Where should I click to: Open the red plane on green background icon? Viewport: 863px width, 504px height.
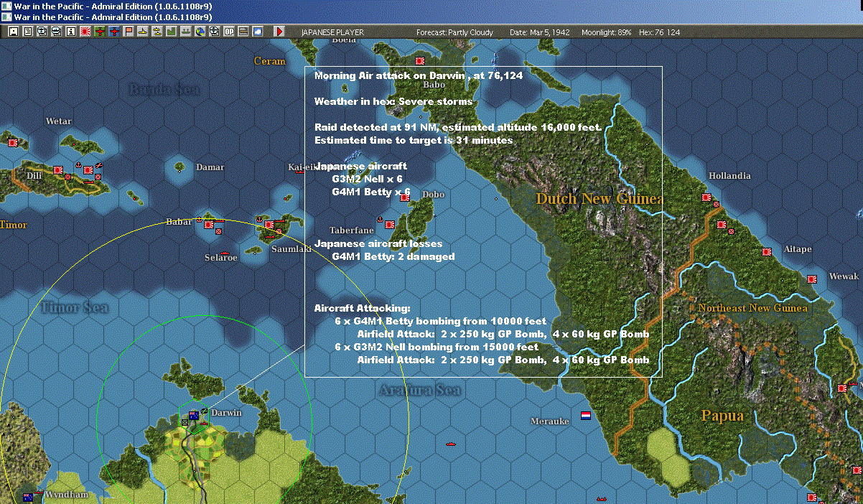[100, 32]
